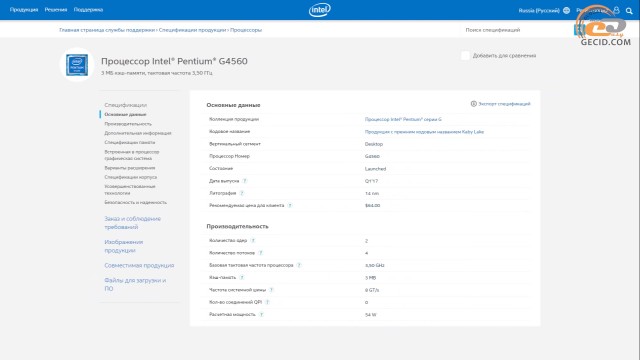
Task: Jump to Безопасность и надежность in sidebar
Action: pyautogui.click(x=136, y=202)
